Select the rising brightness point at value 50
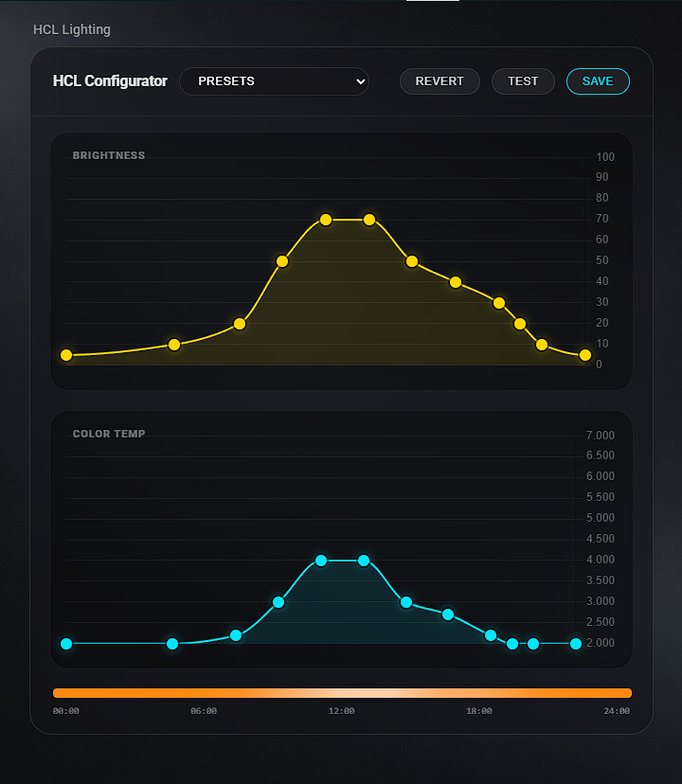The image size is (682, 784). [x=282, y=261]
